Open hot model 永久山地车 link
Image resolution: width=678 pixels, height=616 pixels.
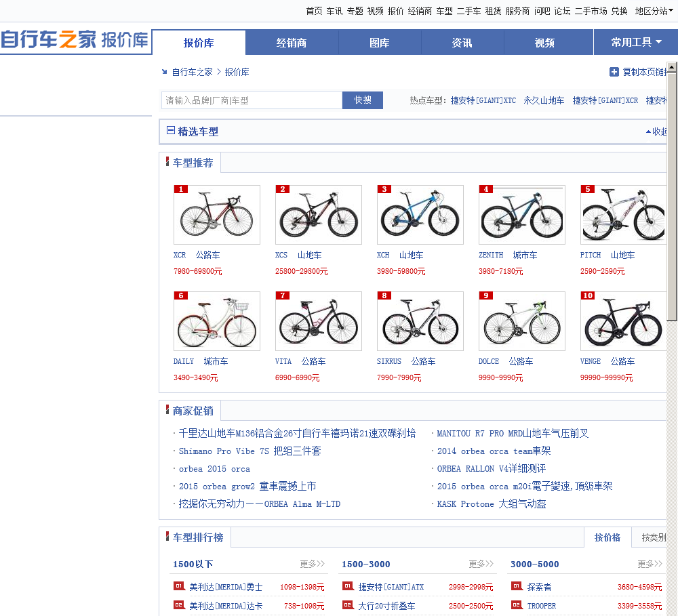click(544, 101)
